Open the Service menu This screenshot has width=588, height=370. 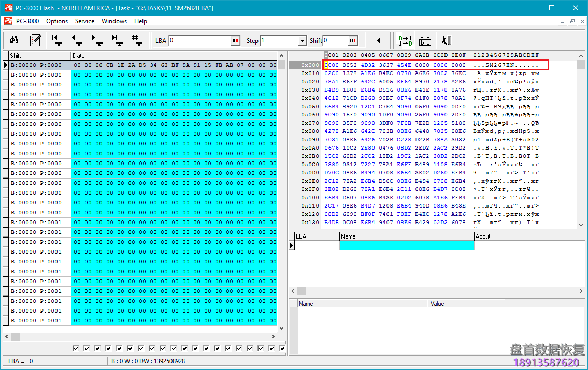(x=84, y=21)
